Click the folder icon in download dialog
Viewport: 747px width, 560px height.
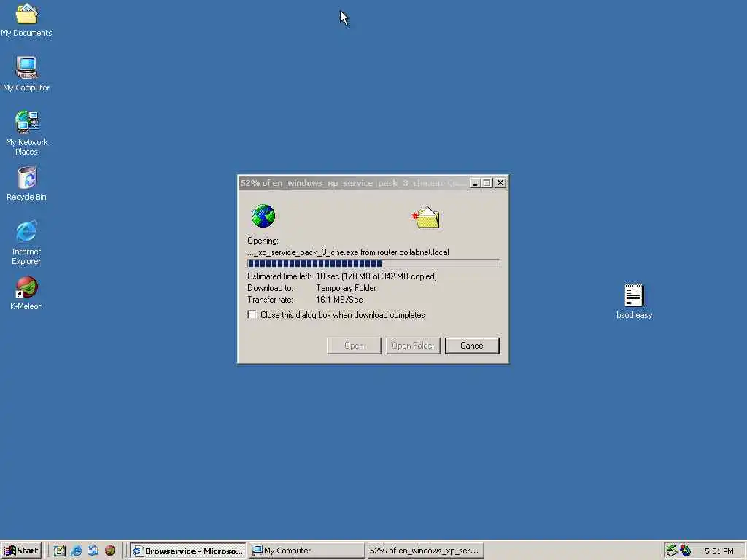[x=426, y=217]
